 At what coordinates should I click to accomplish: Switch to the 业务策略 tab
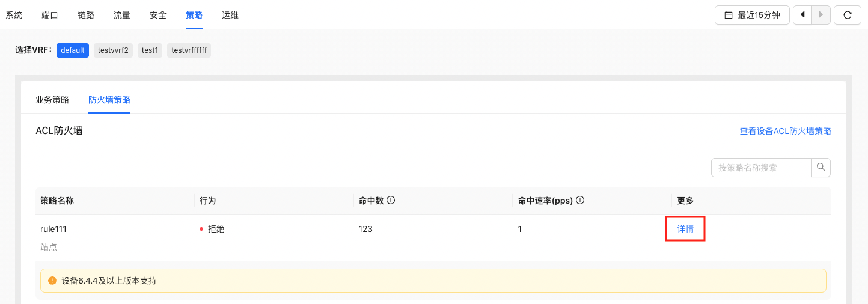52,100
